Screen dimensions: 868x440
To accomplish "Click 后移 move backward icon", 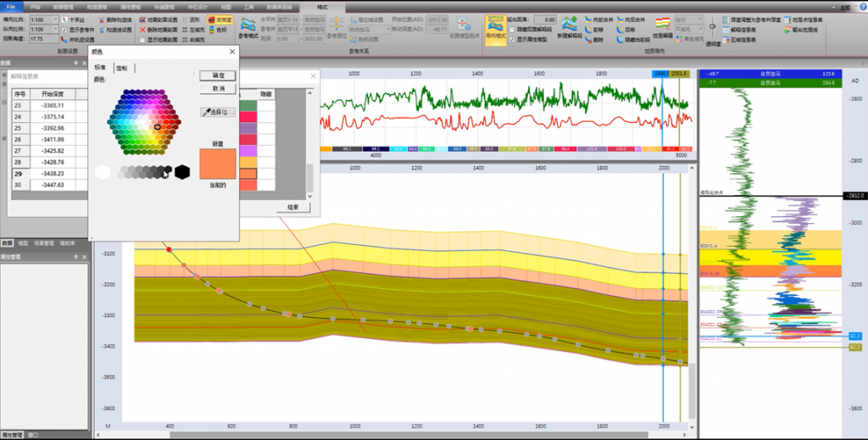I will click(x=620, y=30).
